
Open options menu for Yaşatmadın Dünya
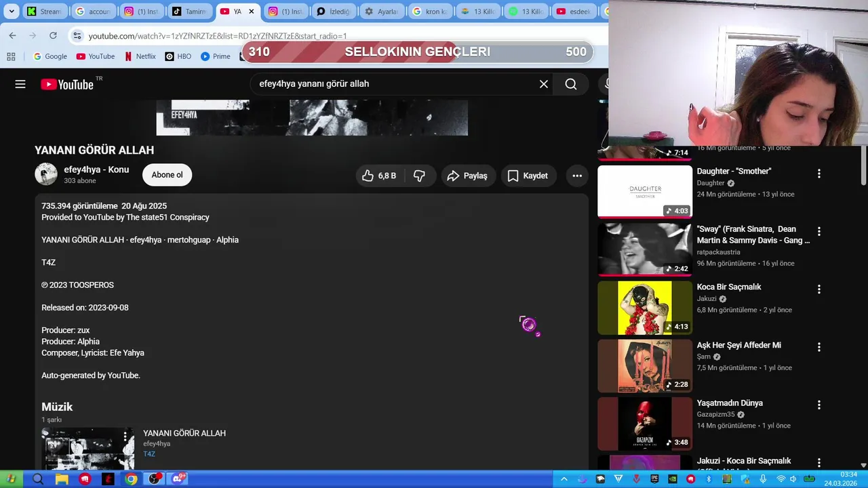818,405
